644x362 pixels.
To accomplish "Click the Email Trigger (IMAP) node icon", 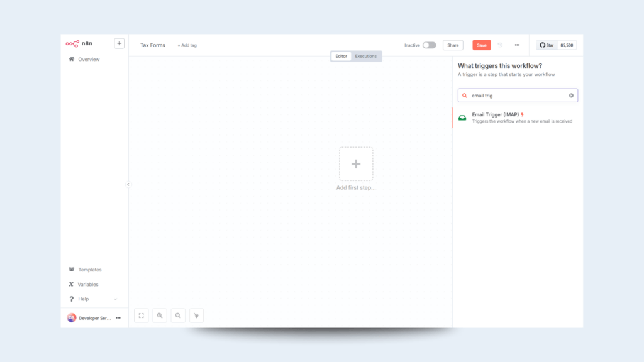I will pyautogui.click(x=462, y=118).
